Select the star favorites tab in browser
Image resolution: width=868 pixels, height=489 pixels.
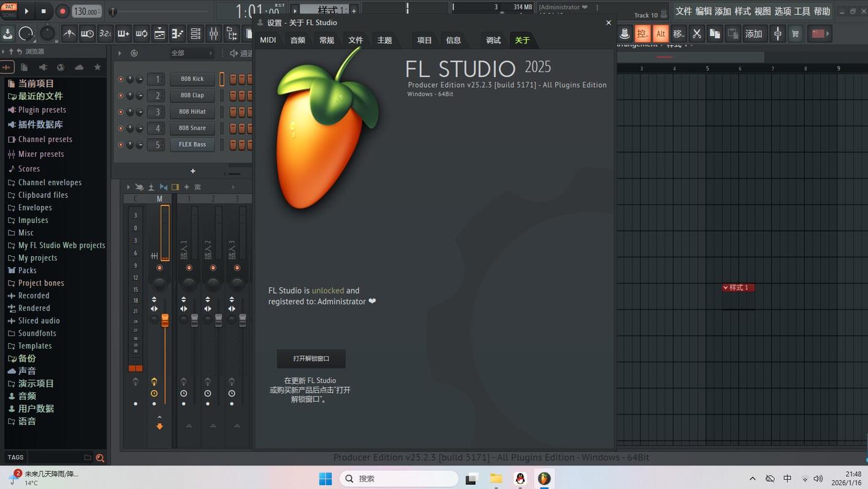tap(97, 67)
